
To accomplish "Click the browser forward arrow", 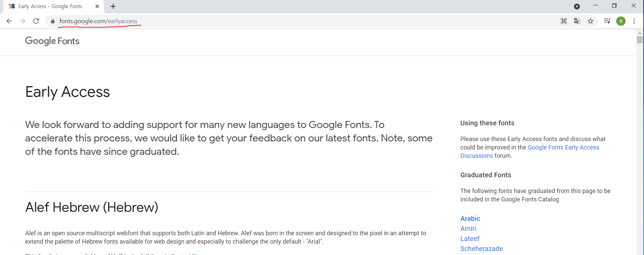I will click(x=22, y=21).
